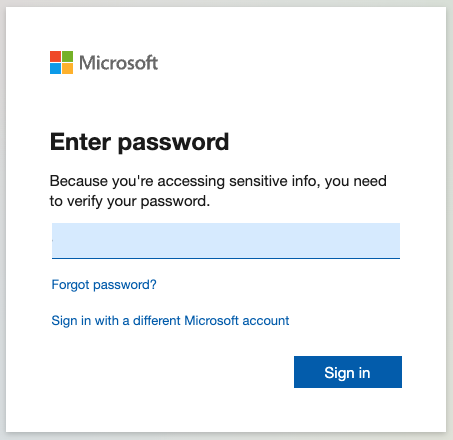The height and width of the screenshot is (440, 453).
Task: Click the word different in the account link
Action: tap(157, 321)
